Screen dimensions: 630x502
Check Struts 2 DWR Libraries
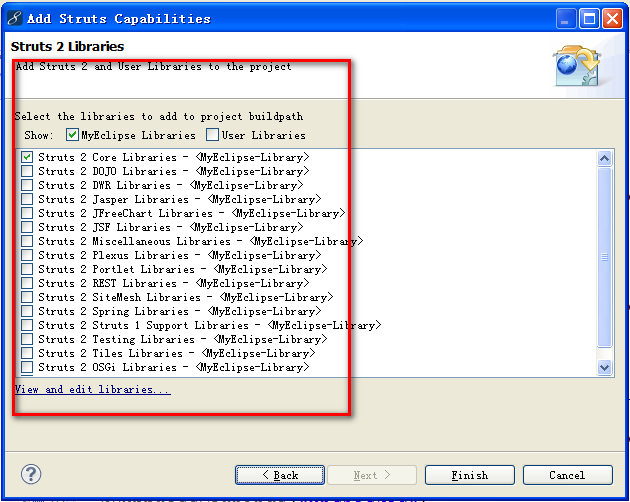click(x=27, y=185)
